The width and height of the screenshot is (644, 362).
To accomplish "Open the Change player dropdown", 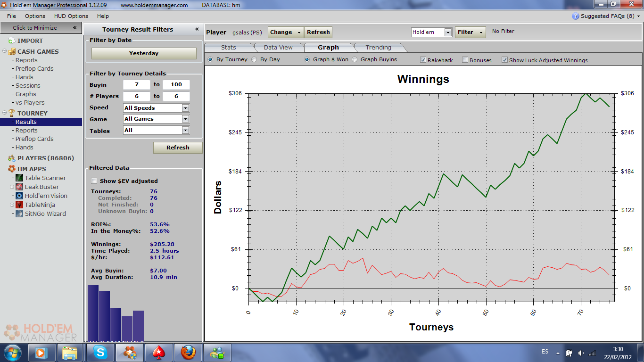I will [286, 32].
